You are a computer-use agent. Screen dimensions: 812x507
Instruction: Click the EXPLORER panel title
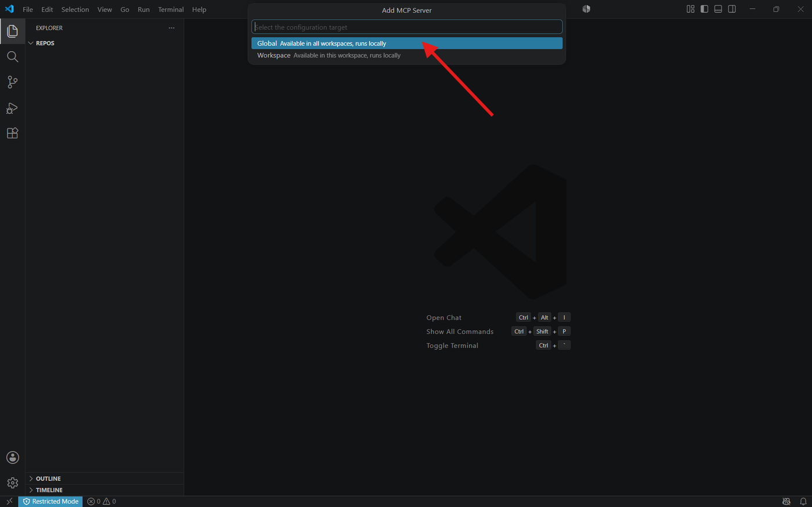(49, 28)
